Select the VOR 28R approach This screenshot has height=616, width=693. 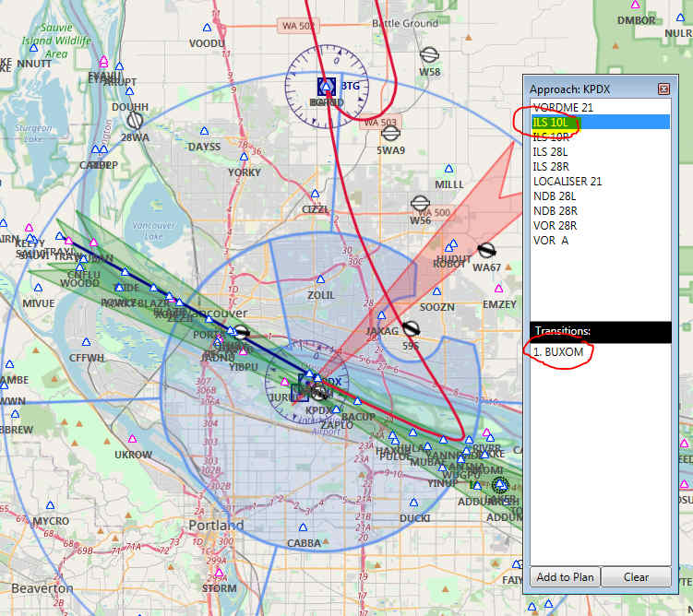click(600, 226)
